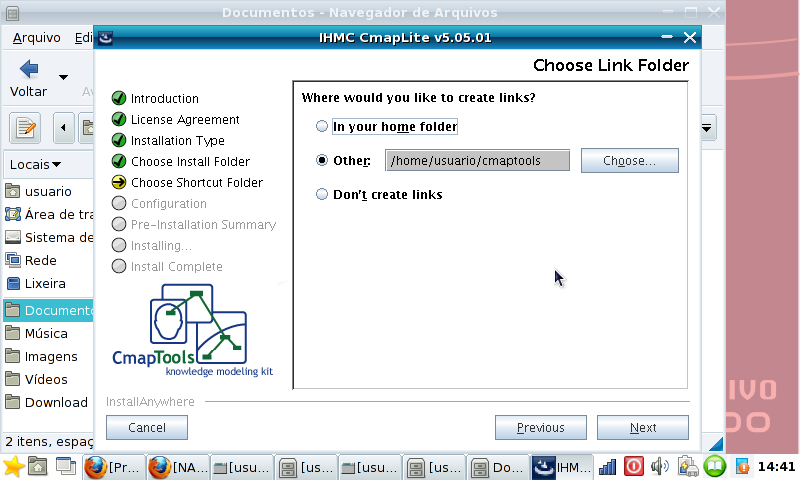Screen dimensions: 800x480
Task: Go back with the Previous button
Action: tap(541, 427)
